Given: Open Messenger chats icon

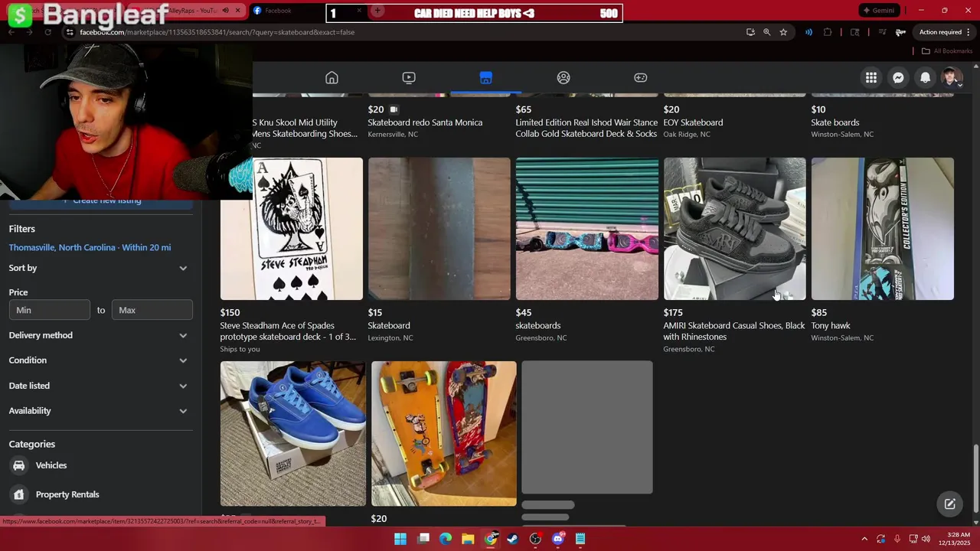Looking at the screenshot, I should pos(898,77).
